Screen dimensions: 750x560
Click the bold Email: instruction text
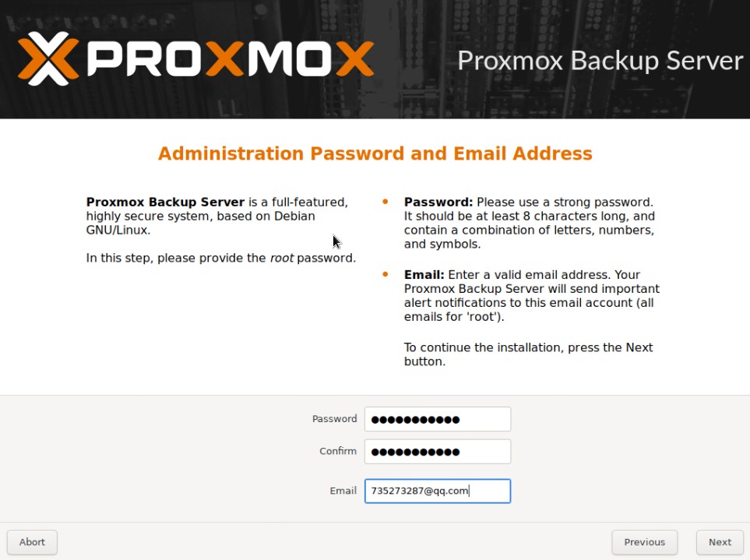coord(424,274)
